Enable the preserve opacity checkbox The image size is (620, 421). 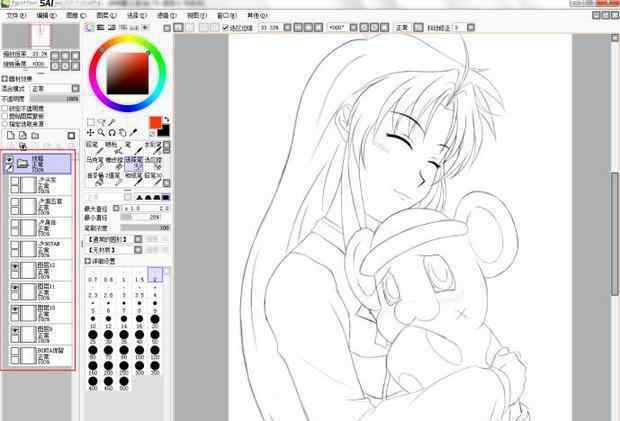[5, 108]
